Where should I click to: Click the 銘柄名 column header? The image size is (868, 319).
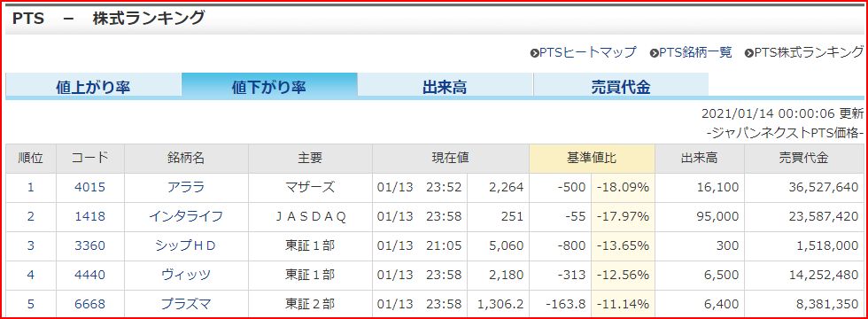click(186, 159)
